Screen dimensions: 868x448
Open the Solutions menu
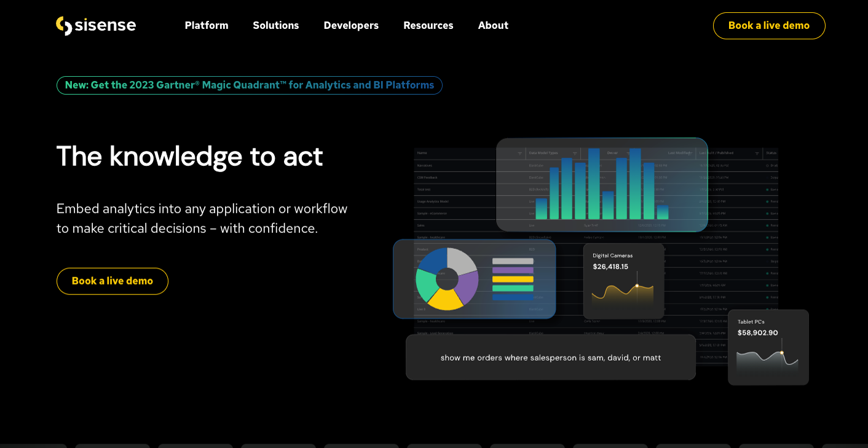[276, 25]
